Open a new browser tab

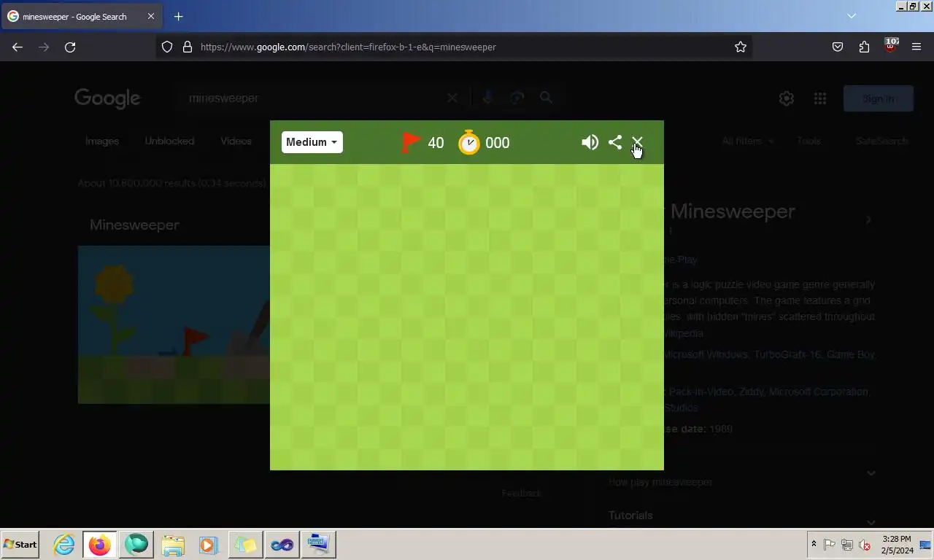click(178, 16)
